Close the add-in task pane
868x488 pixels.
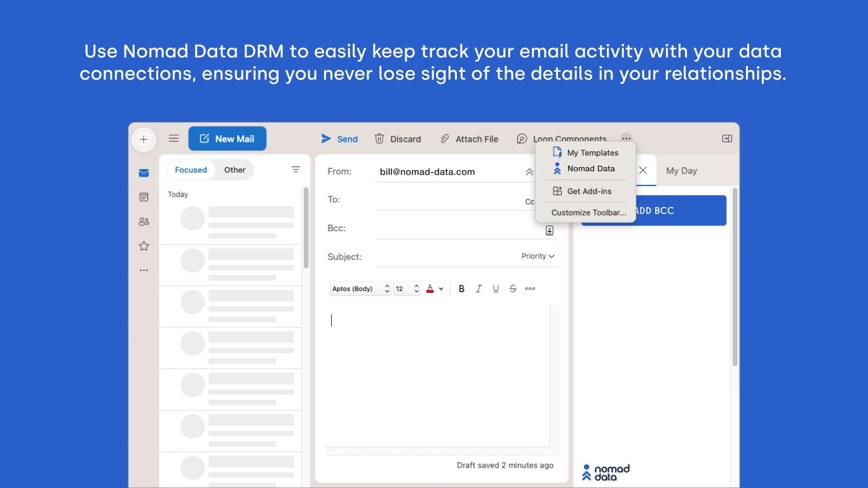[x=643, y=170]
